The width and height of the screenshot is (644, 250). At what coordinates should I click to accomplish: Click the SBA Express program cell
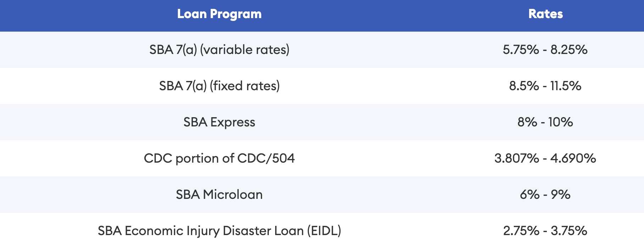(219, 122)
